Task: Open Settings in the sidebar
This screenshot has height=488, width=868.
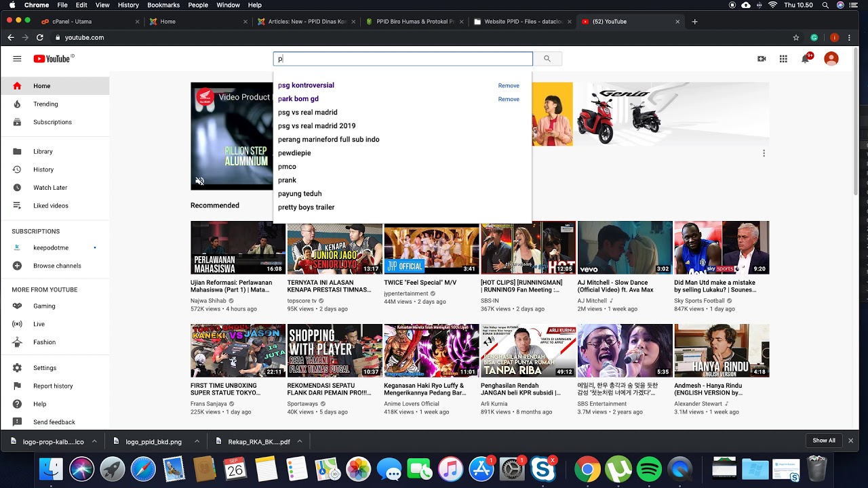Action: point(55,368)
